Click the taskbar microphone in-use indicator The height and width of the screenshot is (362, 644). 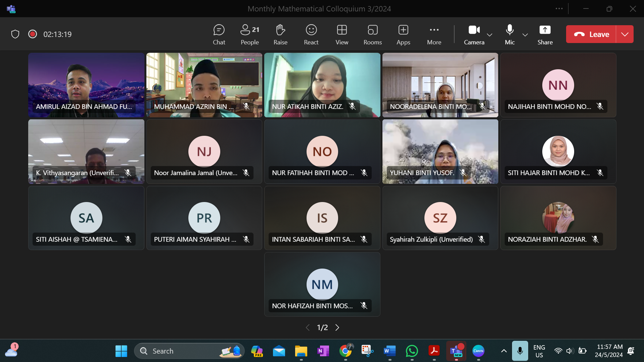(520, 351)
